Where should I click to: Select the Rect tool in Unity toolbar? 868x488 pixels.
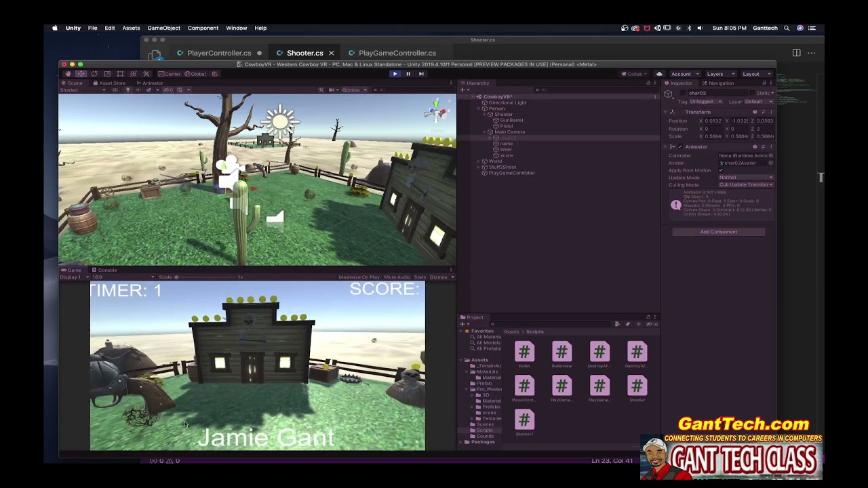pyautogui.click(x=120, y=74)
